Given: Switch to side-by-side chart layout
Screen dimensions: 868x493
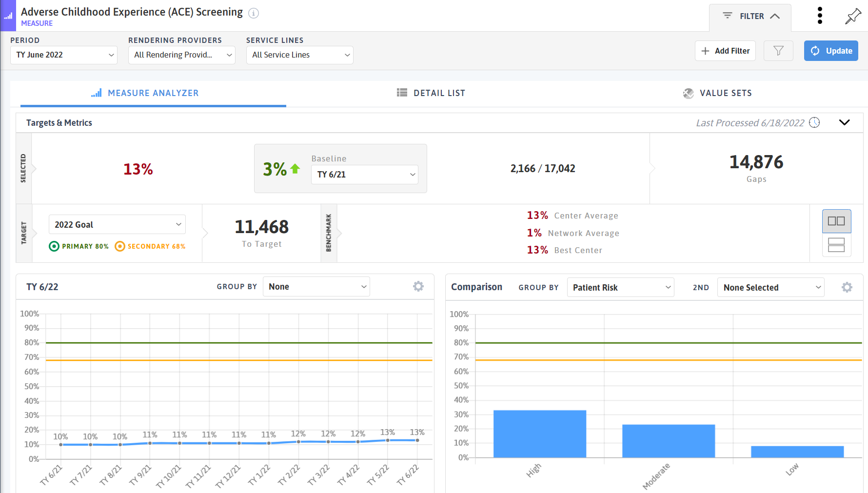Looking at the screenshot, I should click(x=836, y=221).
